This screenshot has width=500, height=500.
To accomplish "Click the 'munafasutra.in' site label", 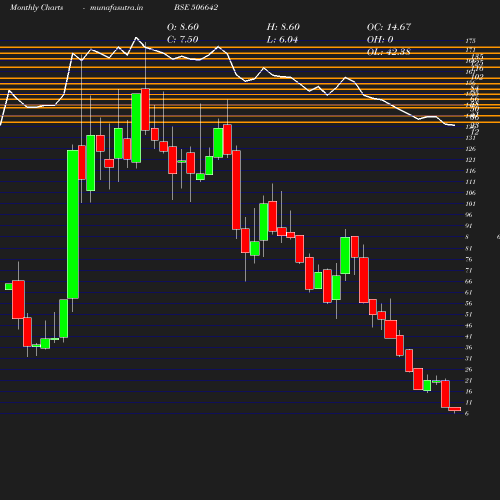I will tap(116, 7).
